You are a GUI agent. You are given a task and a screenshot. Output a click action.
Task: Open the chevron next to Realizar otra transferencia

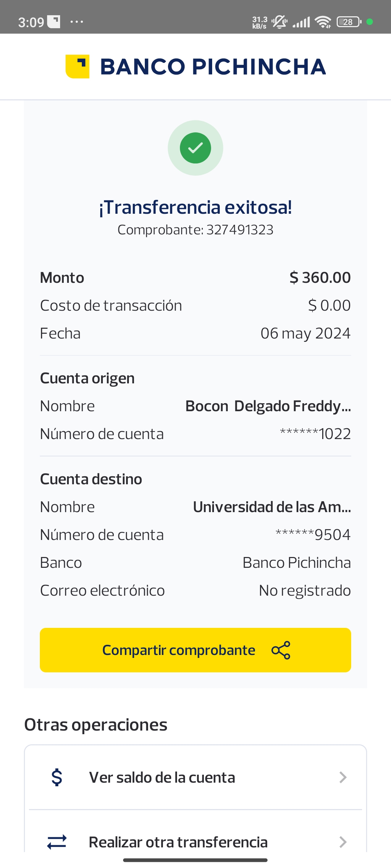(x=342, y=842)
